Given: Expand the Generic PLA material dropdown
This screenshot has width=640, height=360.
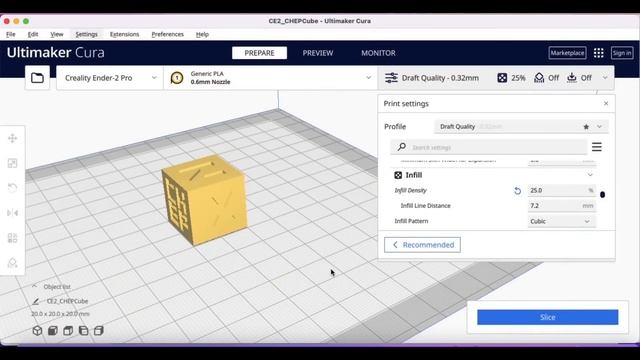Looking at the screenshot, I should click(x=270, y=78).
